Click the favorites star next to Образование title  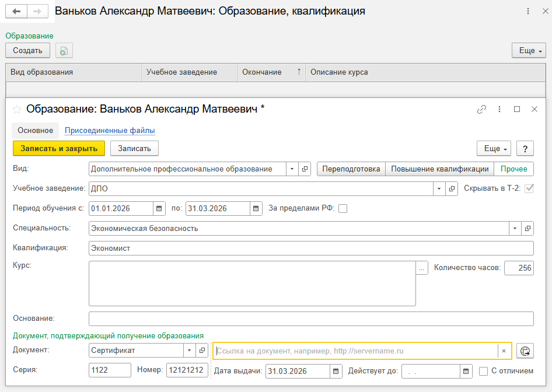click(x=17, y=109)
